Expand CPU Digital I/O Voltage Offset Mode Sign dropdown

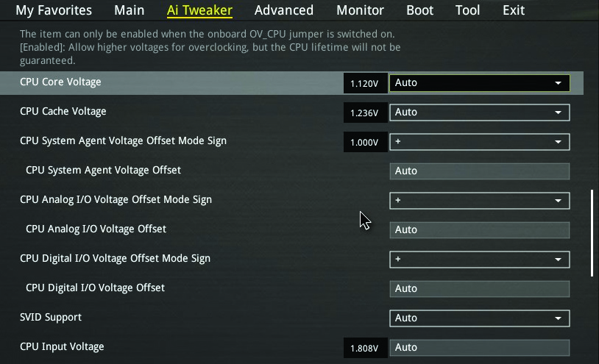pyautogui.click(x=480, y=259)
